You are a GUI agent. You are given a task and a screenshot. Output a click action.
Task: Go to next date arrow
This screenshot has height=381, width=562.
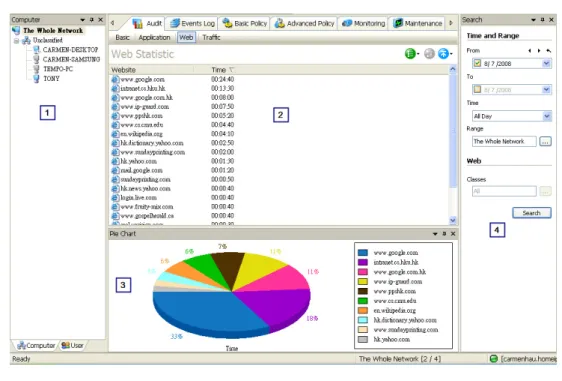[x=539, y=51]
